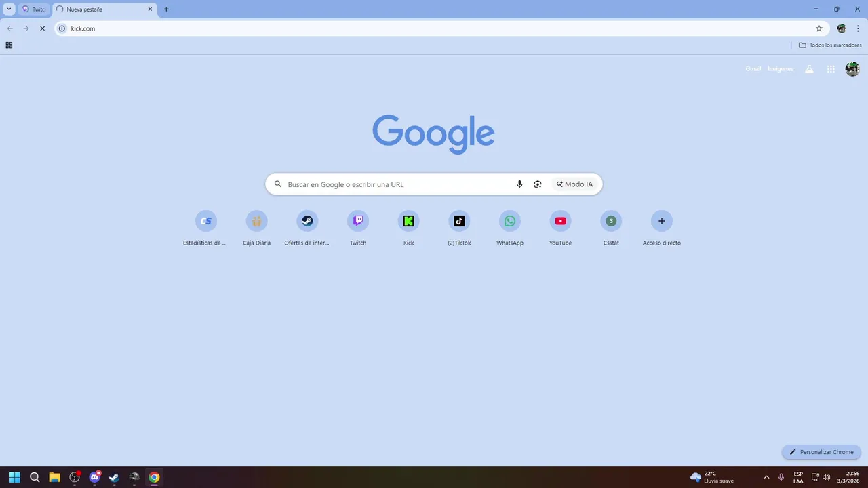Viewport: 868px width, 488px height.
Task: View site information icon in address bar
Action: (62, 28)
